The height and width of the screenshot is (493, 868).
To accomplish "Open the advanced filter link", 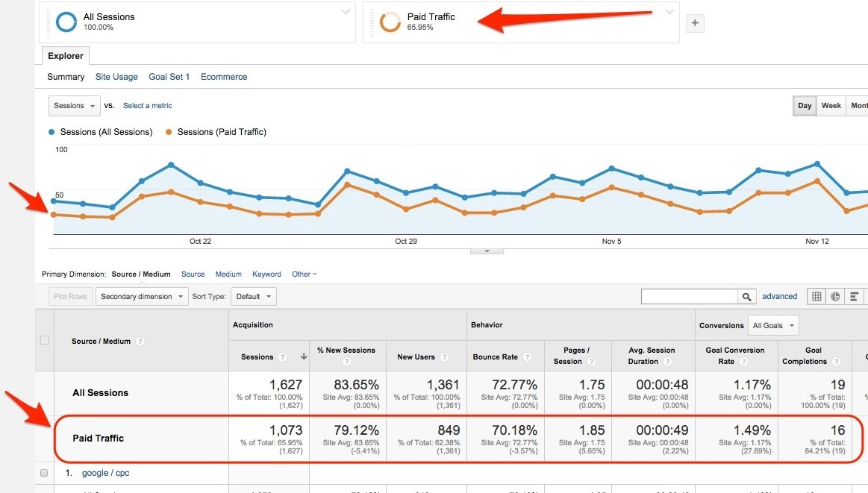I will click(779, 297).
